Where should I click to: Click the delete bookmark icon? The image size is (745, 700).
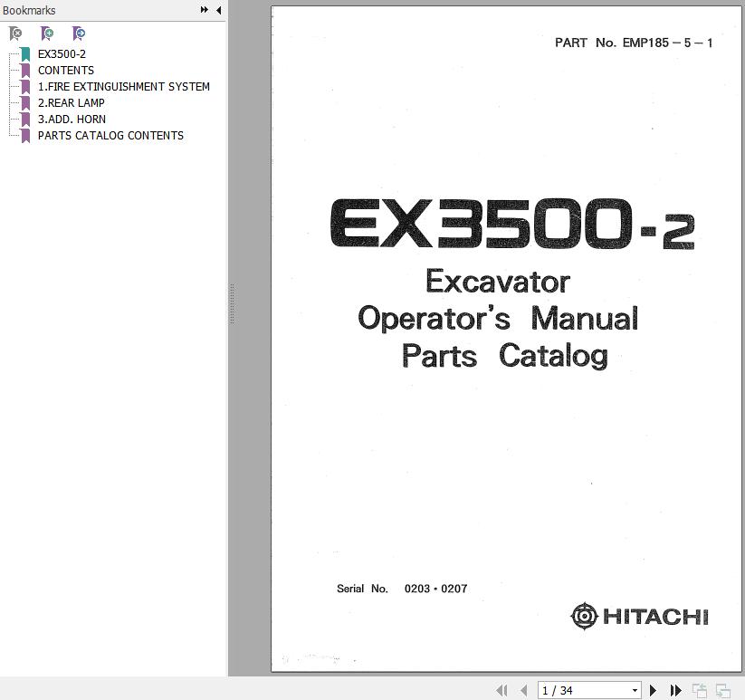(15, 34)
